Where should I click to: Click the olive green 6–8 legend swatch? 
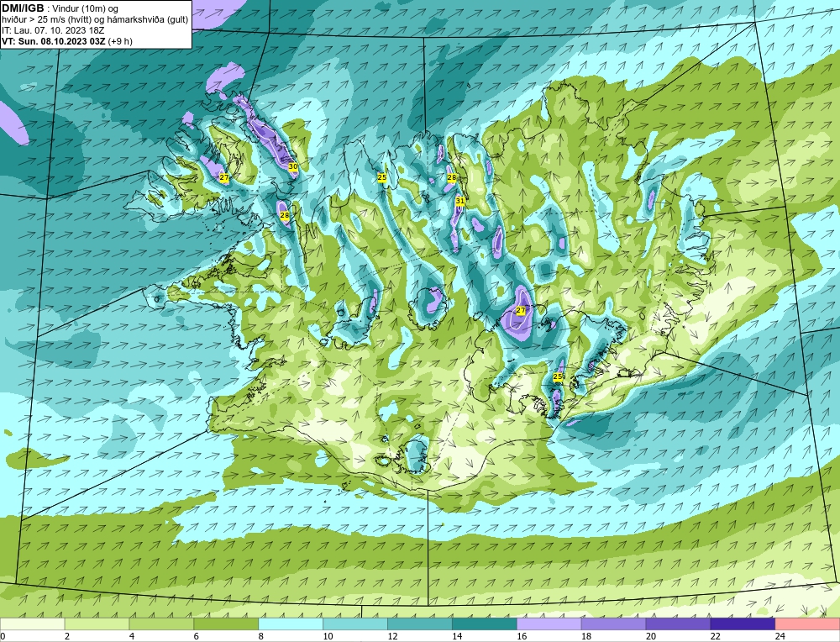pyautogui.click(x=226, y=624)
